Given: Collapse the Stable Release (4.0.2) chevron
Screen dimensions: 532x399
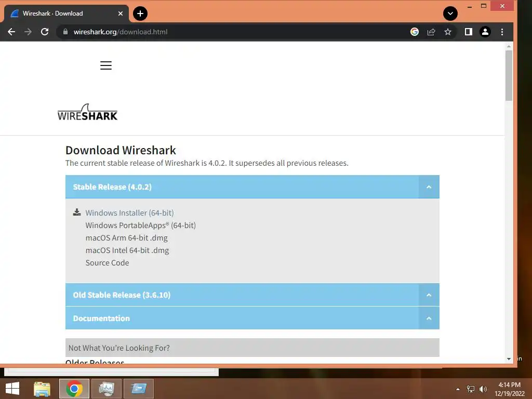Looking at the screenshot, I should click(429, 187).
